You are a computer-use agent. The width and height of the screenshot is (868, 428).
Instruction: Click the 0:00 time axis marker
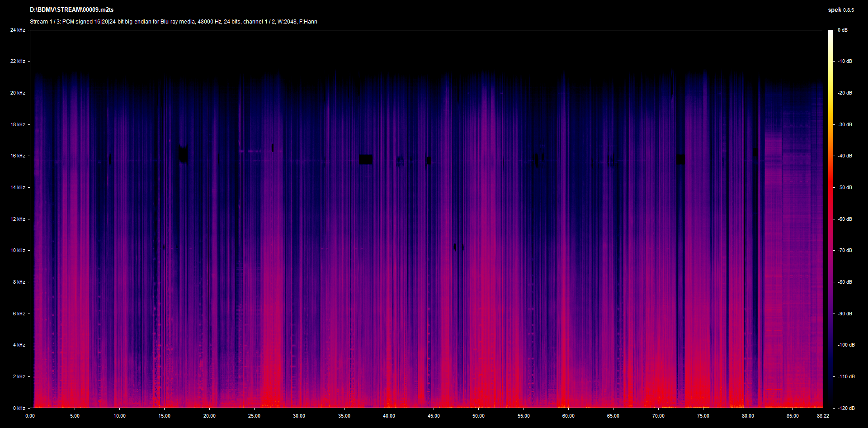[x=30, y=416]
